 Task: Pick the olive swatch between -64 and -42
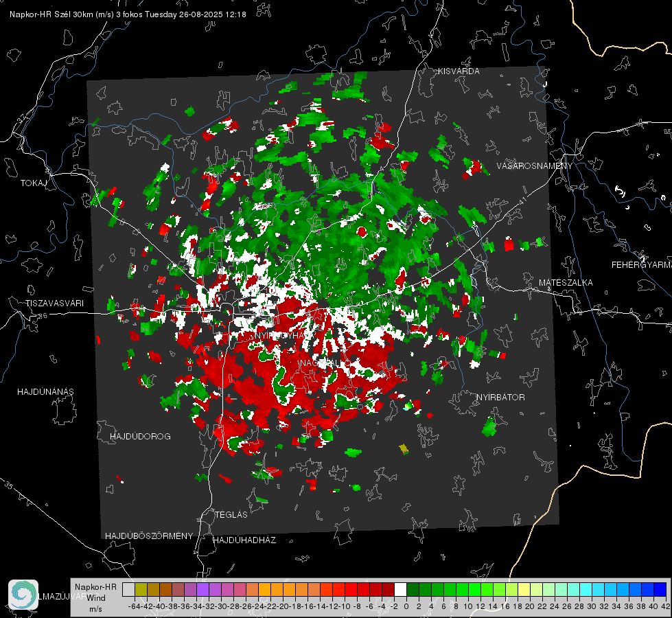(x=141, y=589)
